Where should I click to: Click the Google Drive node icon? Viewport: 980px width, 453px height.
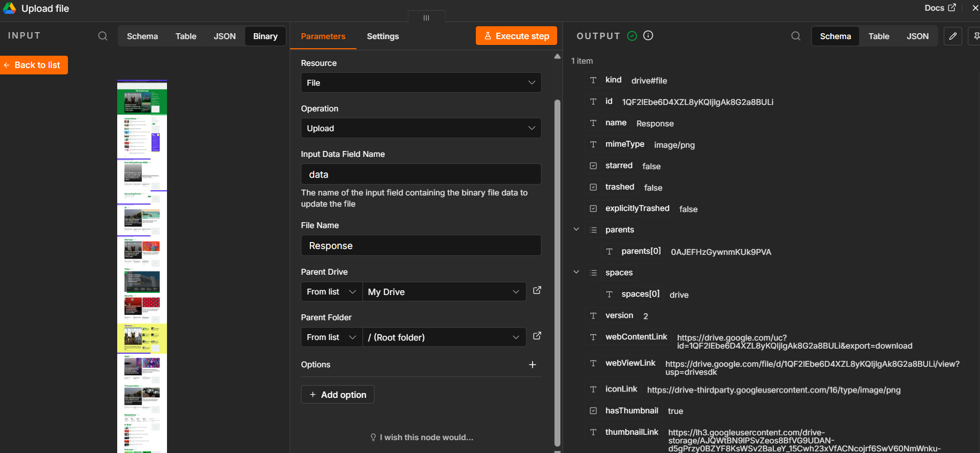pyautogui.click(x=10, y=8)
